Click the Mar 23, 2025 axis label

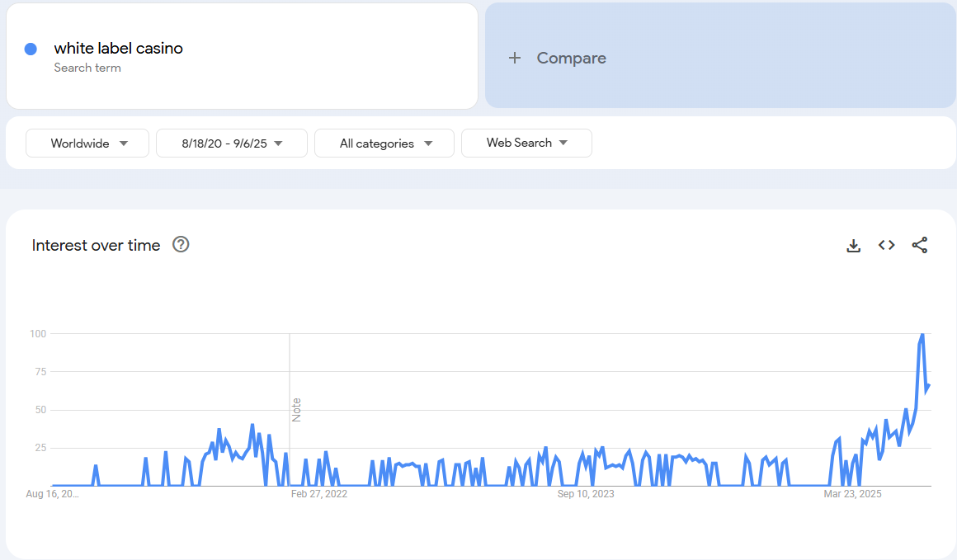(x=853, y=494)
